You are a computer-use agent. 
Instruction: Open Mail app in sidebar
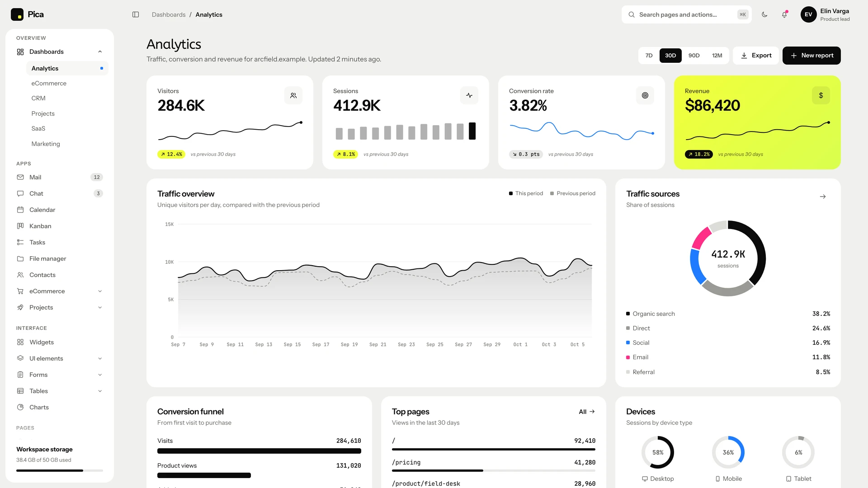click(x=60, y=177)
